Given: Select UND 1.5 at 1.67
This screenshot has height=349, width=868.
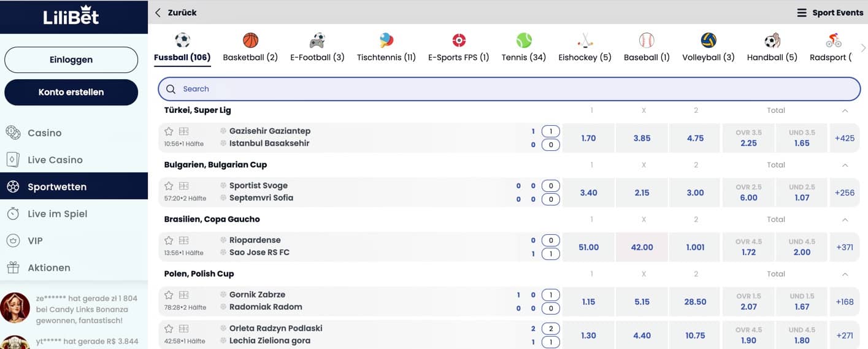Looking at the screenshot, I should click(x=802, y=302).
